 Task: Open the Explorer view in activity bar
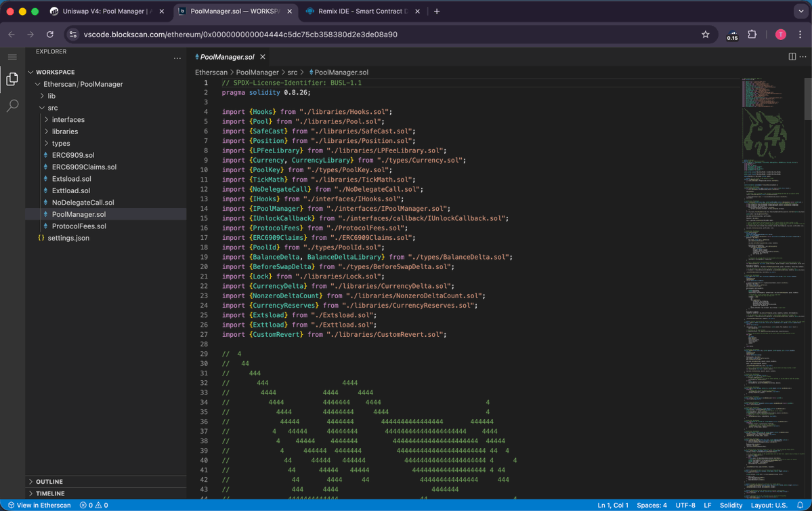click(x=12, y=79)
